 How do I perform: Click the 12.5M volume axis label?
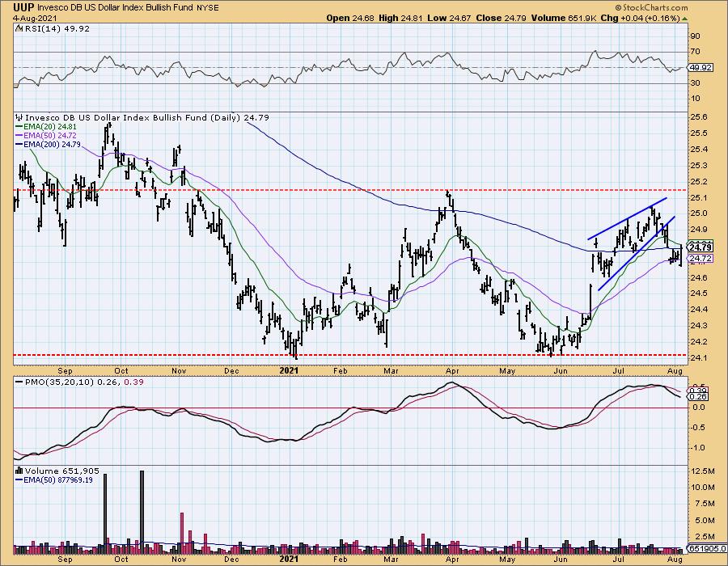coord(702,471)
